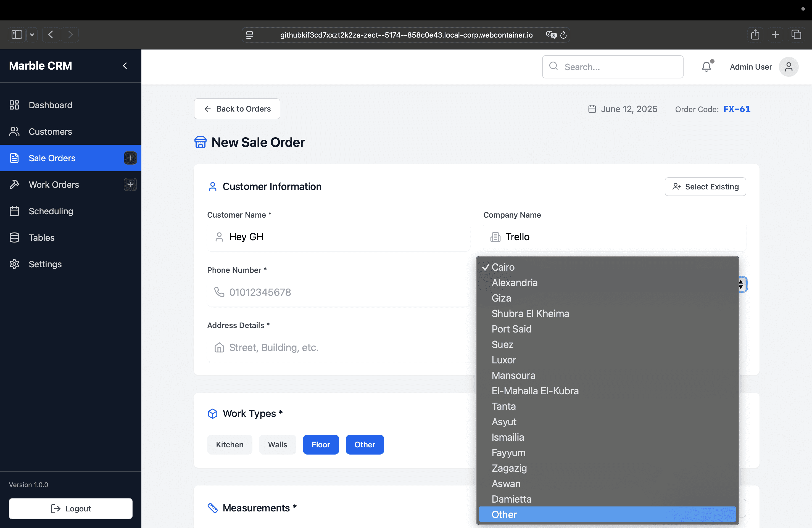The height and width of the screenshot is (528, 812).
Task: Choose Shubra El Kheima option
Action: tap(607, 313)
